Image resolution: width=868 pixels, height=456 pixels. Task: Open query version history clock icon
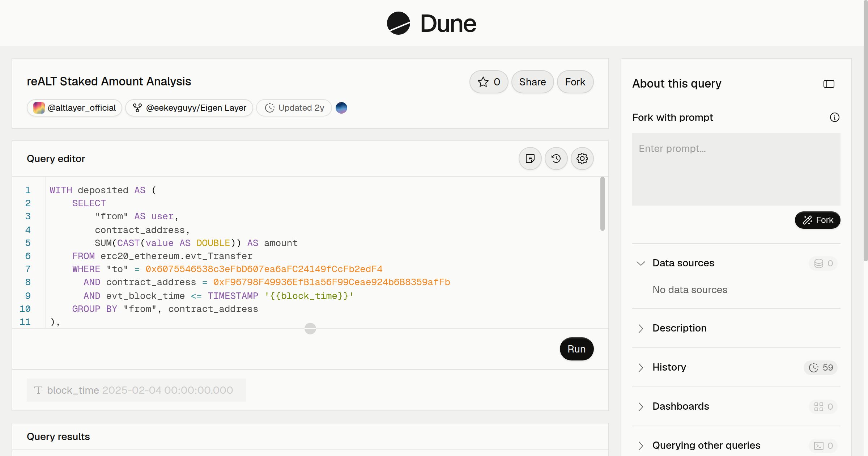pyautogui.click(x=556, y=159)
